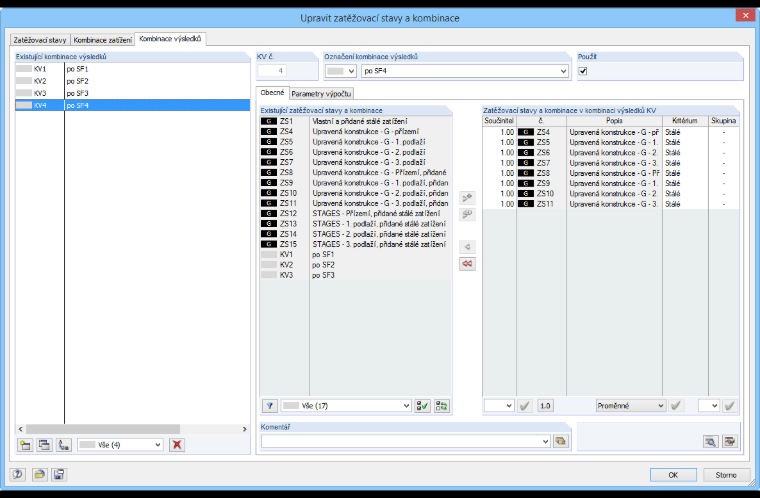Switch to the Zatěžovací stavy tab
This screenshot has height=498, width=760.
click(x=40, y=40)
